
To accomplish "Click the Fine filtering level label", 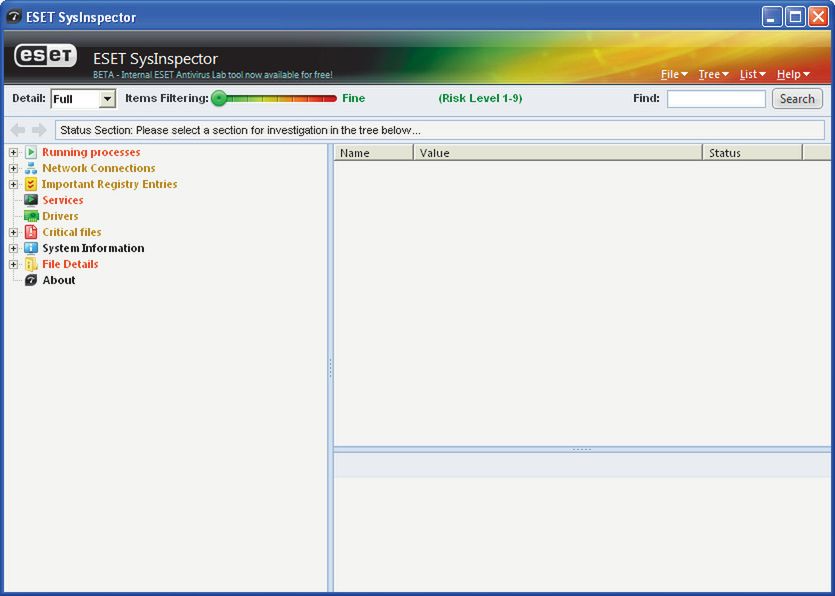I will (x=354, y=99).
